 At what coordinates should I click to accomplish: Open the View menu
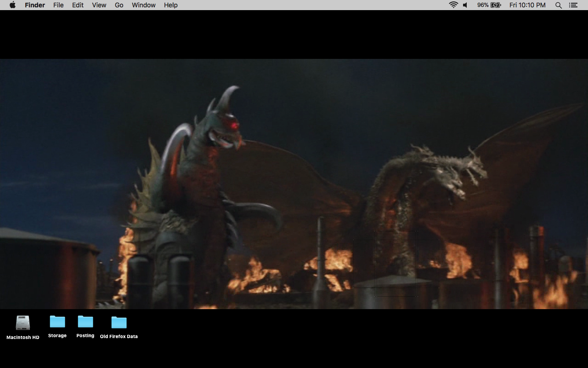[99, 5]
